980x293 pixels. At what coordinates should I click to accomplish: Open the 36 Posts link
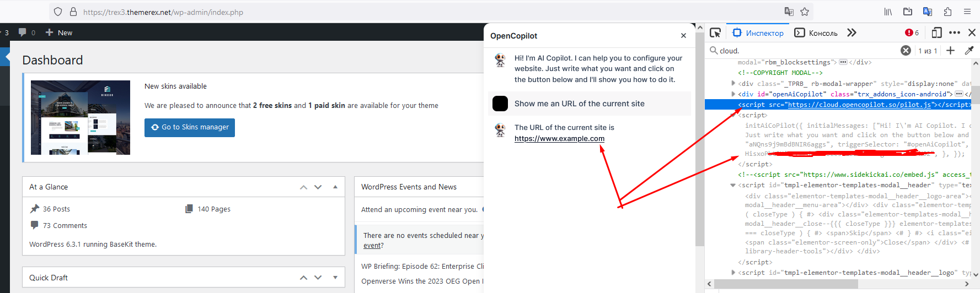click(56, 209)
